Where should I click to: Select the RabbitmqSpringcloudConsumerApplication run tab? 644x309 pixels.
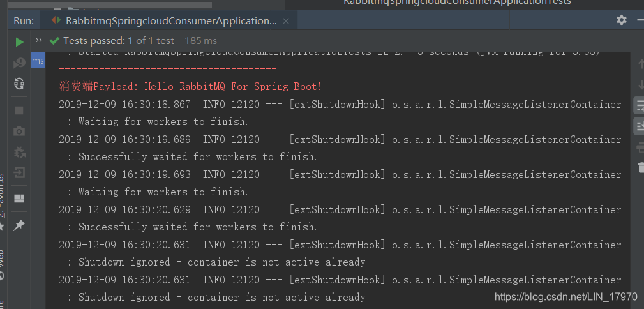168,21
